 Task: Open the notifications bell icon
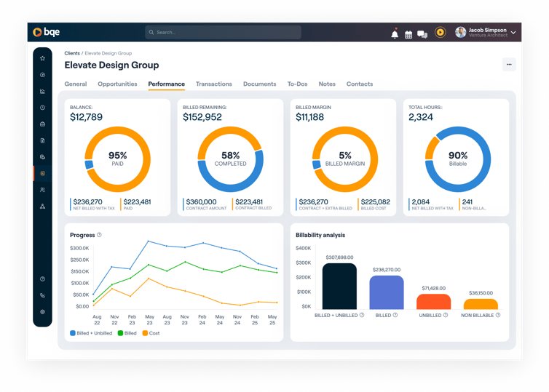click(x=395, y=33)
